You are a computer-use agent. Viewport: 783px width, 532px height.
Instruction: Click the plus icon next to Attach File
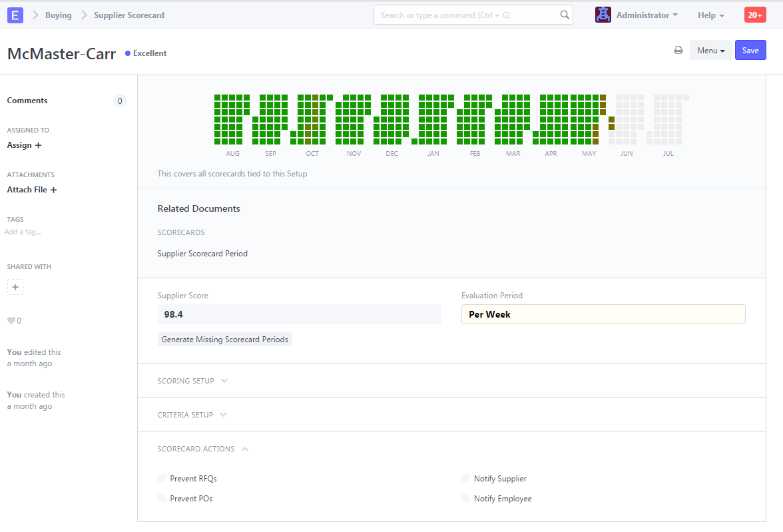pos(54,190)
